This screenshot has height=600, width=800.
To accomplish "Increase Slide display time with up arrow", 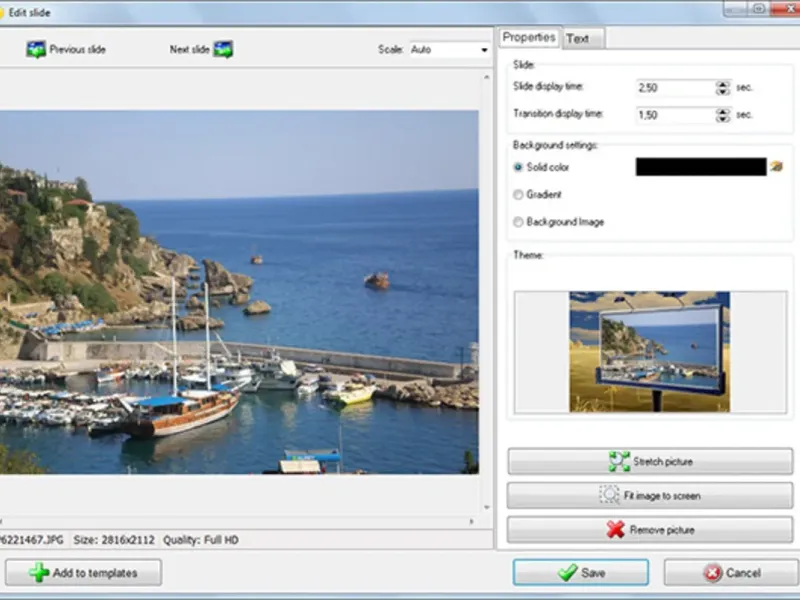I will click(722, 84).
